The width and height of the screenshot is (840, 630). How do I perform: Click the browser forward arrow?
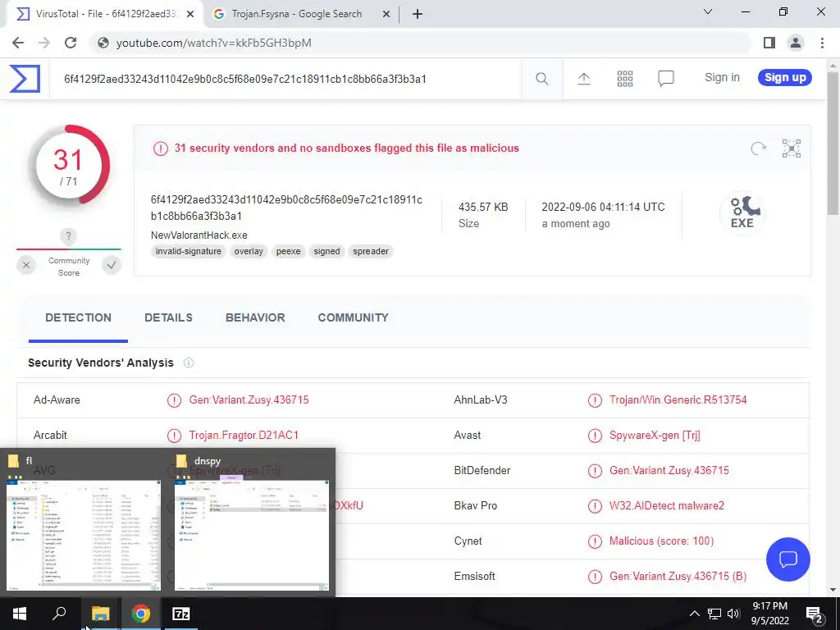click(44, 43)
